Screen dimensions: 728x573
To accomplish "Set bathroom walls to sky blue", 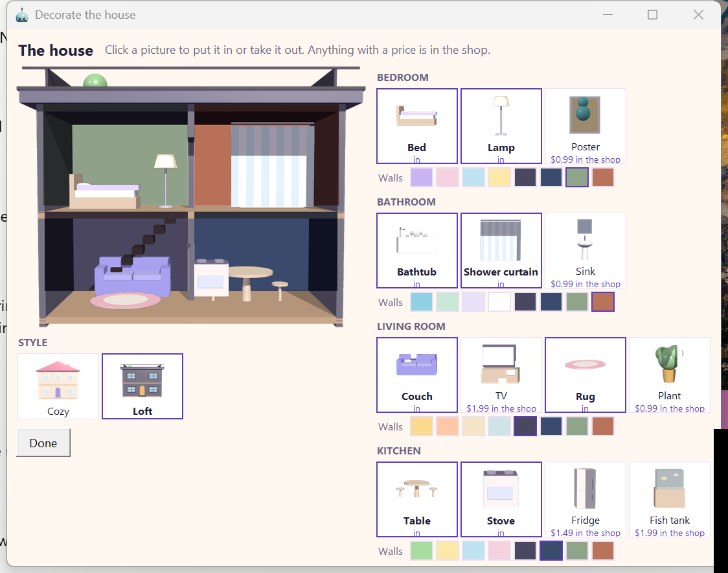I will 422,302.
